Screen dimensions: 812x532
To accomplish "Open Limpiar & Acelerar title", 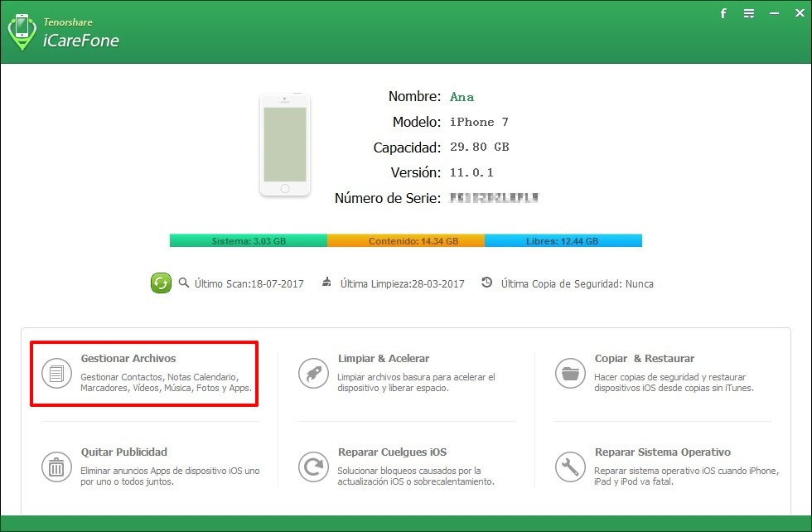I will click(x=383, y=359).
